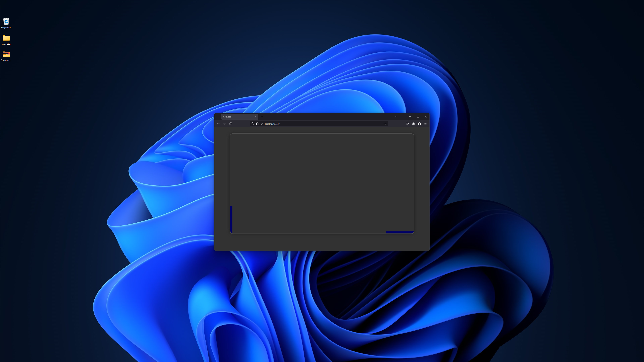
Task: Click the browser settings ellipsis icon
Action: click(425, 124)
